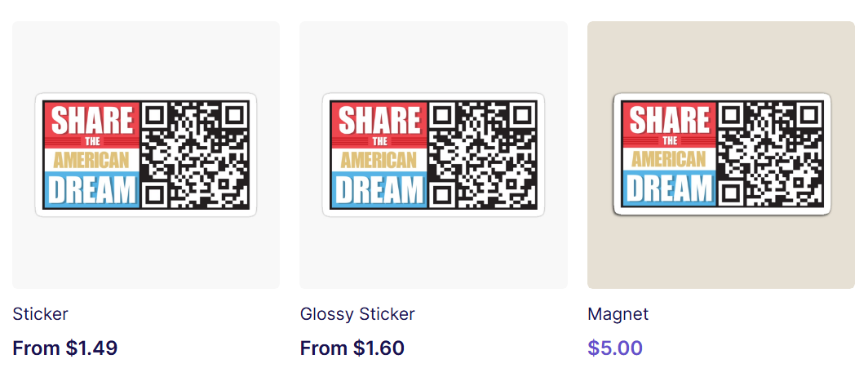Viewport: 868px width, 368px height.
Task: Open the Sticker product thumbnail
Action: pyautogui.click(x=146, y=155)
